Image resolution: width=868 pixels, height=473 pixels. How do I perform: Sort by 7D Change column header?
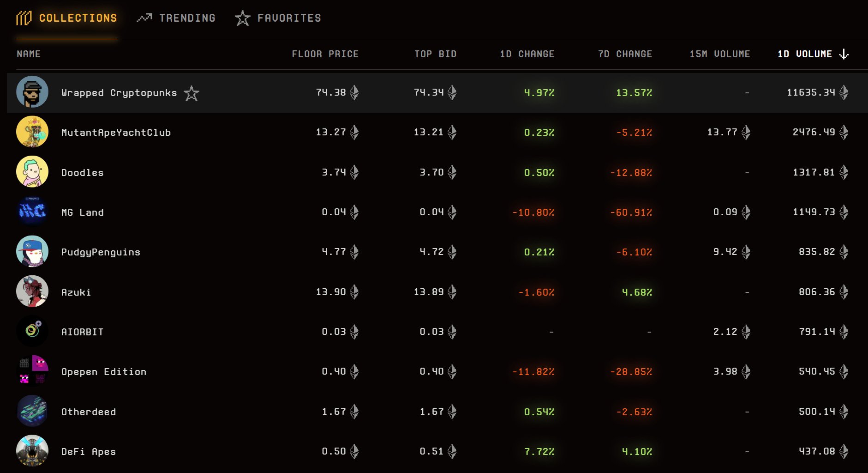pos(625,54)
